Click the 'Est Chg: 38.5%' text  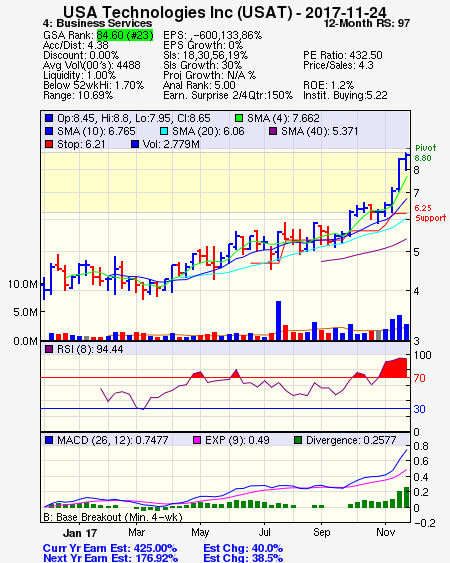click(x=243, y=558)
